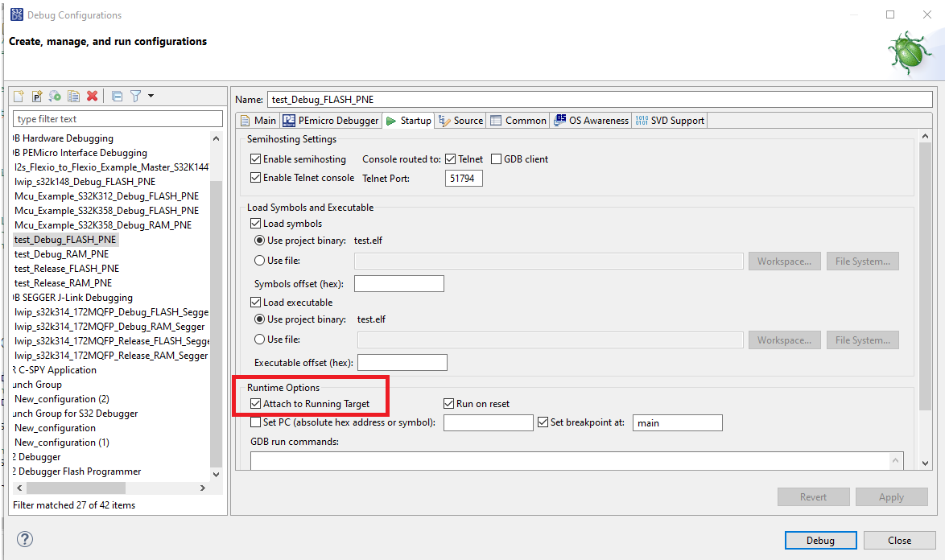Click the GDB run commands text area
Image resolution: width=945 pixels, height=560 pixels.
(570, 461)
